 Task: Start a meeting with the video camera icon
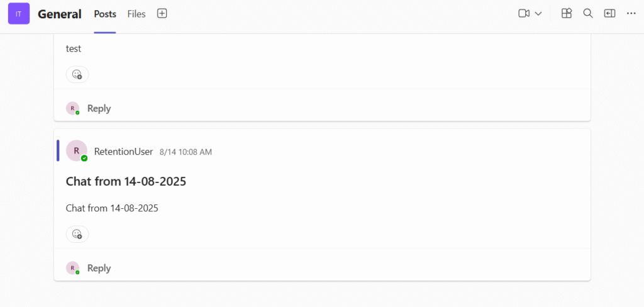[524, 14]
